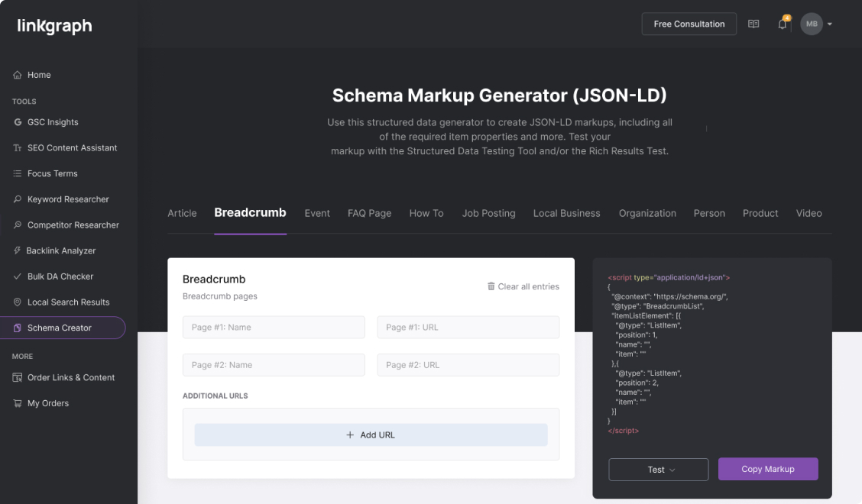Switch to the Event tab

317,213
